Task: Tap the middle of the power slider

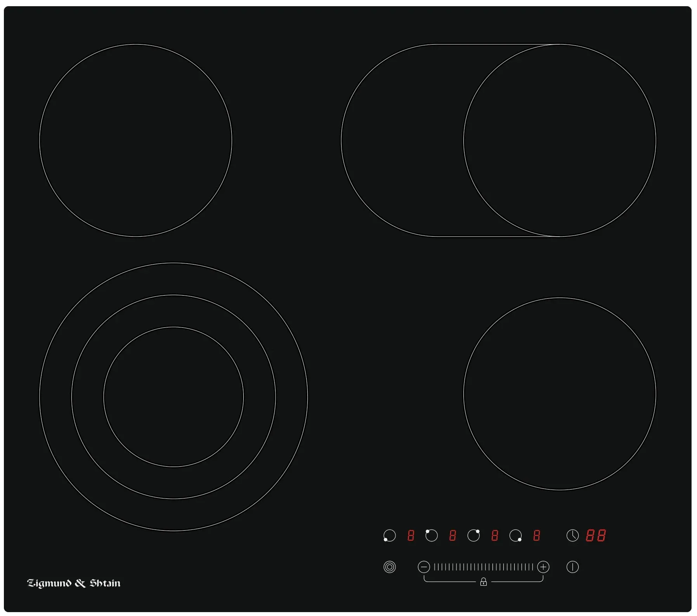Action: click(x=484, y=567)
